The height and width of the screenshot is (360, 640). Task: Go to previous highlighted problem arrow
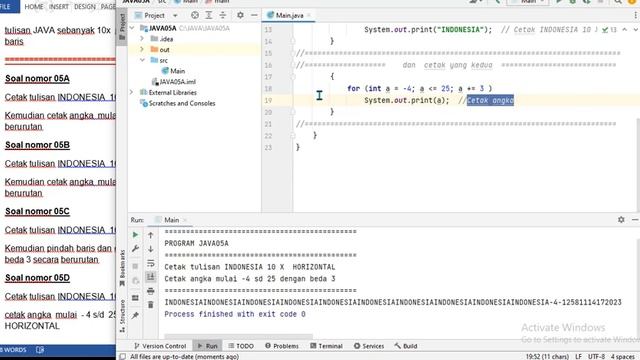pos(625,29)
